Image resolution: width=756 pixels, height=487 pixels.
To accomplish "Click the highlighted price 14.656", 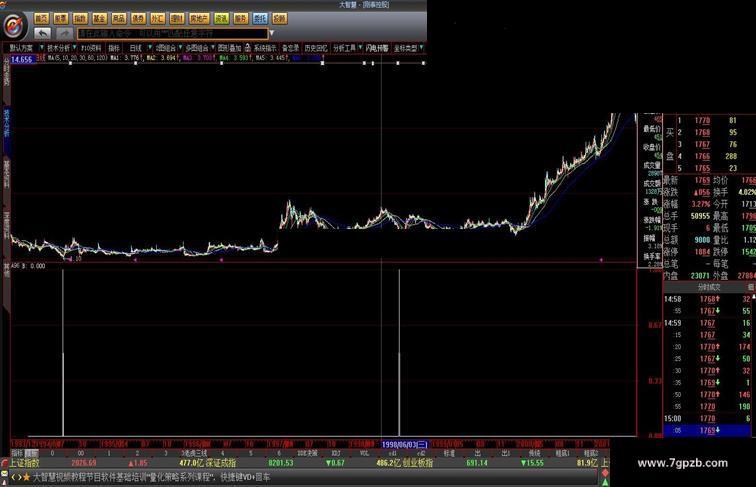I will [x=22, y=59].
